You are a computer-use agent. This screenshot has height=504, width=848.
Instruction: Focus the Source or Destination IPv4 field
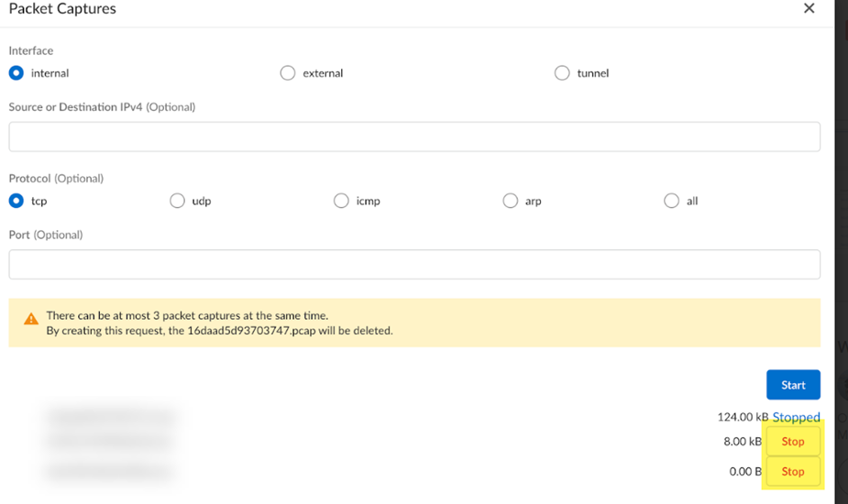click(414, 137)
